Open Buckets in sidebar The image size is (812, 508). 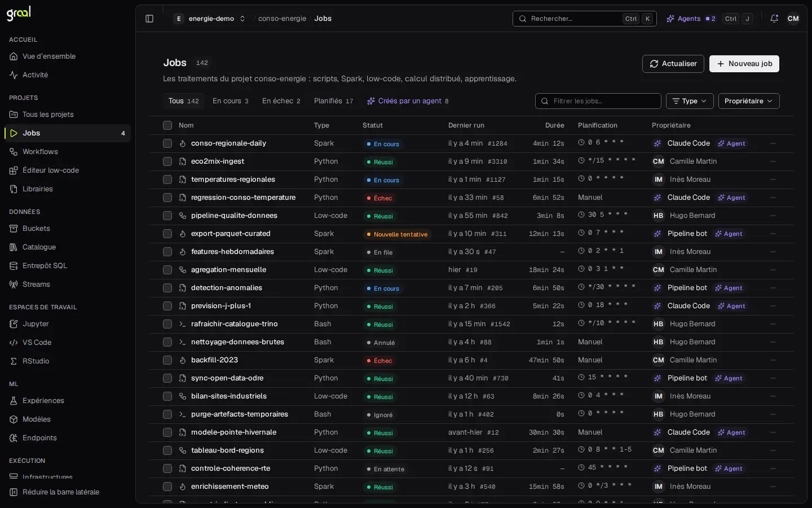click(x=68, y=229)
